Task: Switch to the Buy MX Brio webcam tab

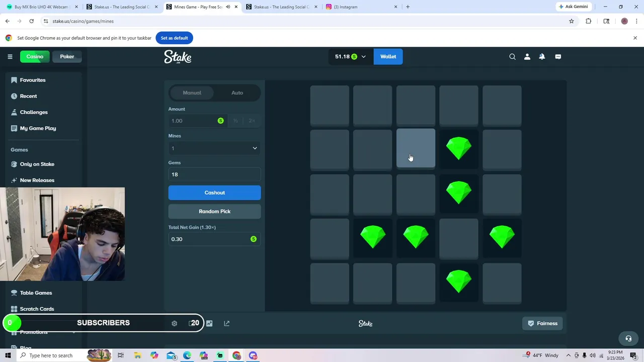Action: point(42,7)
